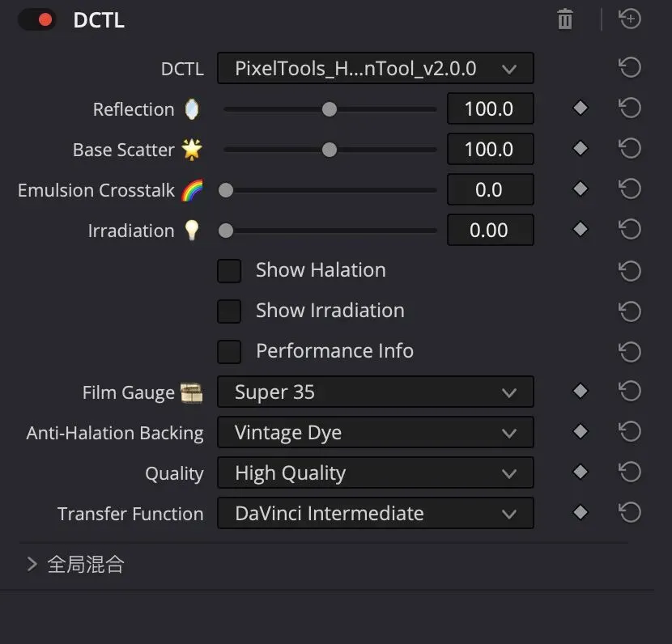This screenshot has height=644, width=672.
Task: Open the DCTL file dropdown
Action: click(376, 68)
